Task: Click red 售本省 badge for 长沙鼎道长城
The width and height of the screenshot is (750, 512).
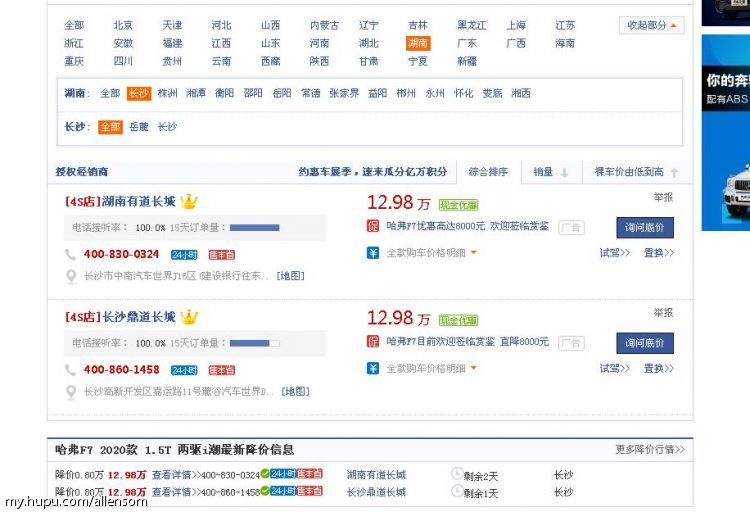Action: [221, 370]
